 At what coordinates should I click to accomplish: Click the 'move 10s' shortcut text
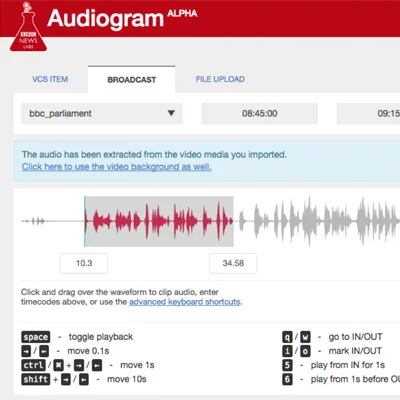click(x=127, y=379)
